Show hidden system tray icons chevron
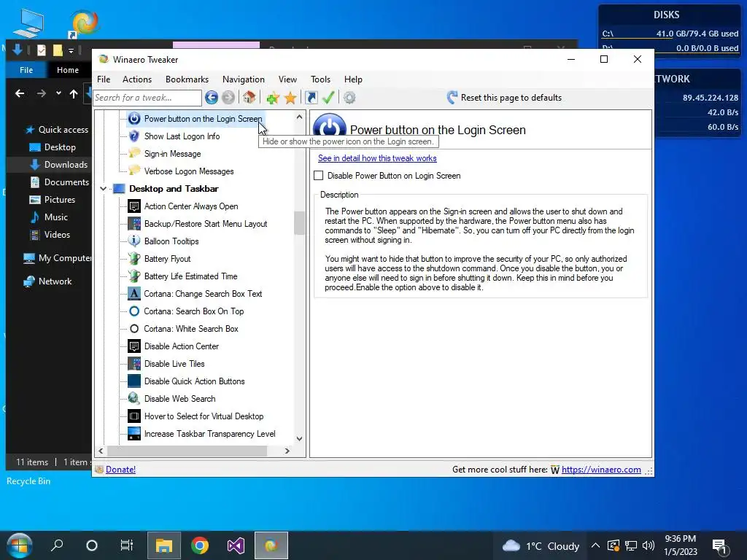This screenshot has height=560, width=747. click(x=595, y=545)
